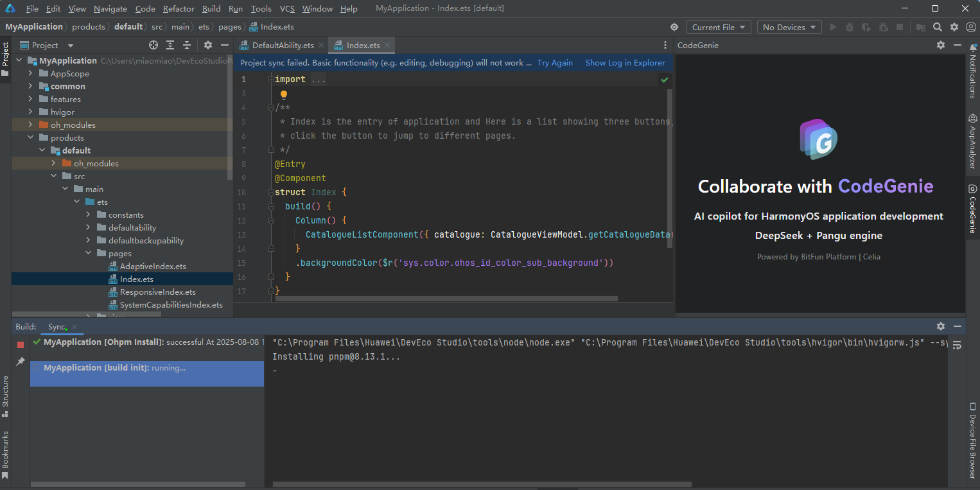Click the red Stop build button

coord(21,345)
